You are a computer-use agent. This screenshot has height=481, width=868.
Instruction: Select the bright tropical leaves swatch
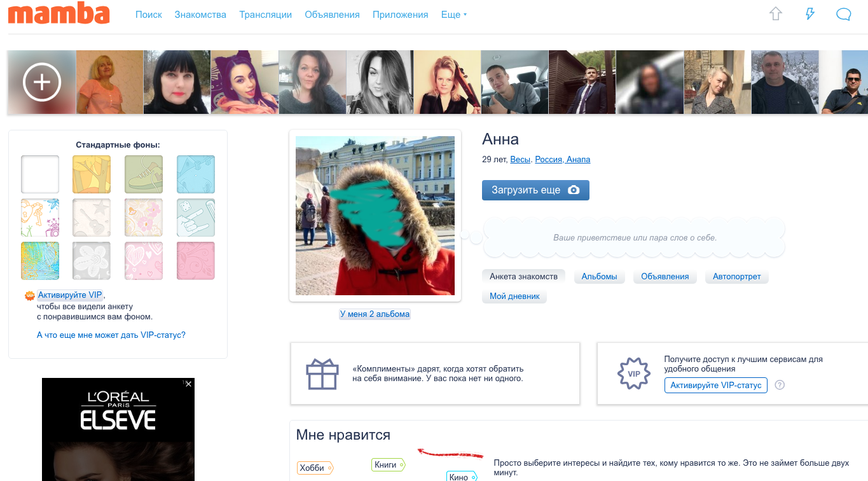click(x=40, y=261)
